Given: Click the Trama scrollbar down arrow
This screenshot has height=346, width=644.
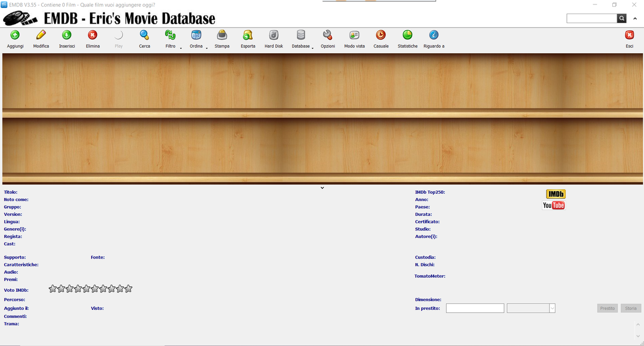Looking at the screenshot, I should (638, 336).
